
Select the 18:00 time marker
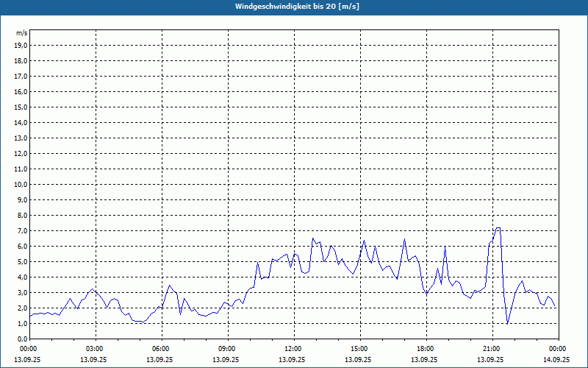coord(426,349)
